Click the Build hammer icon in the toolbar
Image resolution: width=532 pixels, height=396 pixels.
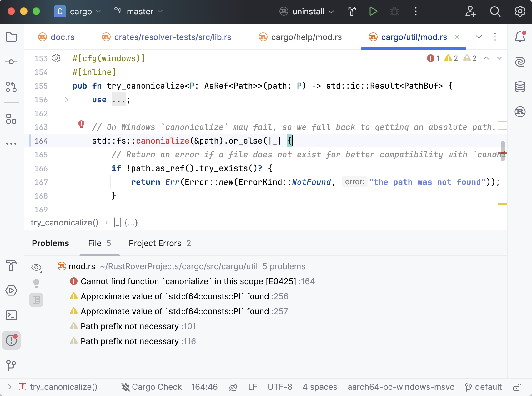[352, 12]
